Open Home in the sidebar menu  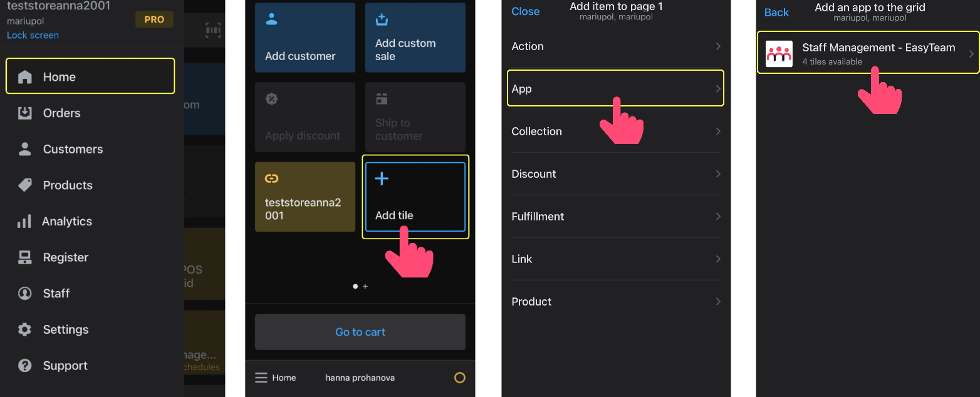click(90, 76)
